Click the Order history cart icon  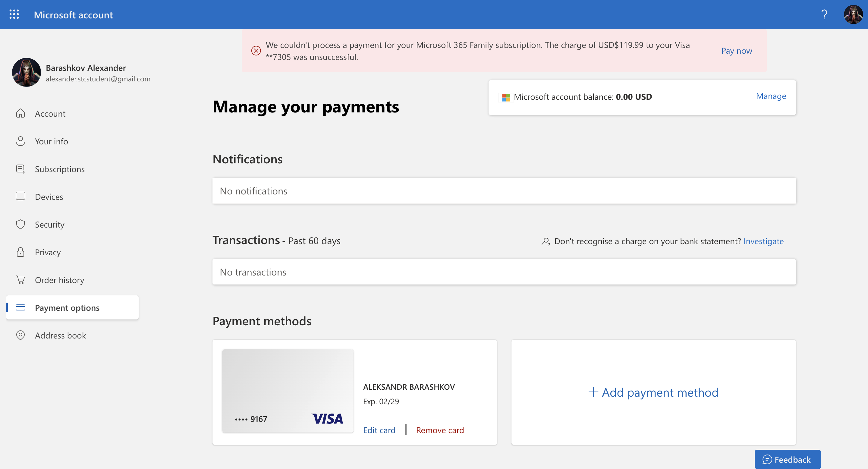[20, 280]
